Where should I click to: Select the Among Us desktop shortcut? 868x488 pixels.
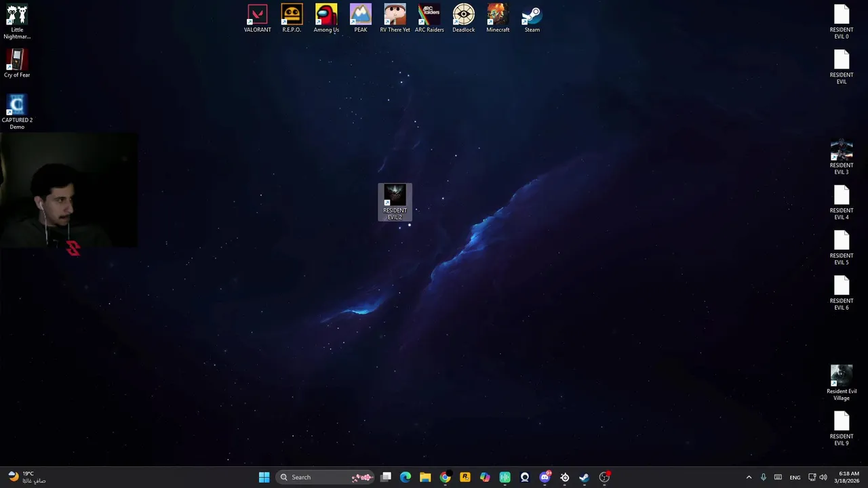pyautogui.click(x=326, y=19)
